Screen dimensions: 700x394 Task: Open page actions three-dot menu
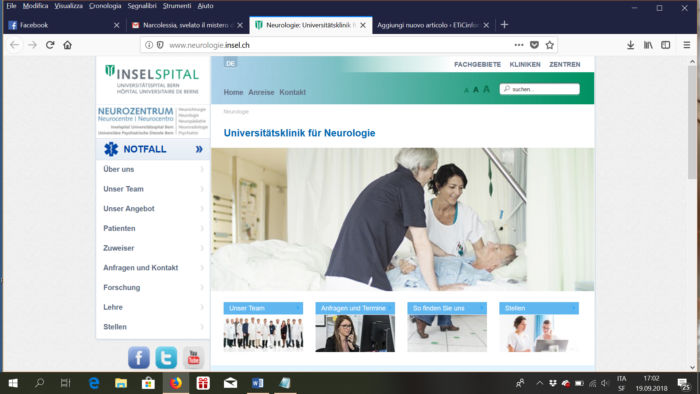click(519, 45)
